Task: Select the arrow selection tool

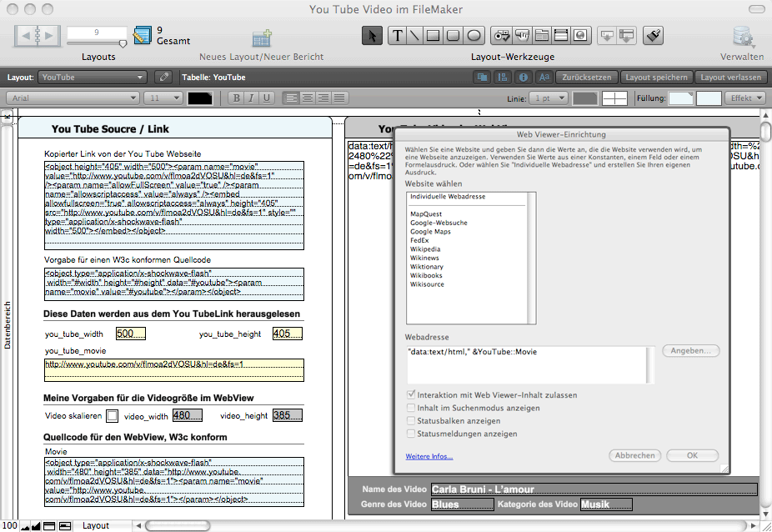Action: [373, 36]
